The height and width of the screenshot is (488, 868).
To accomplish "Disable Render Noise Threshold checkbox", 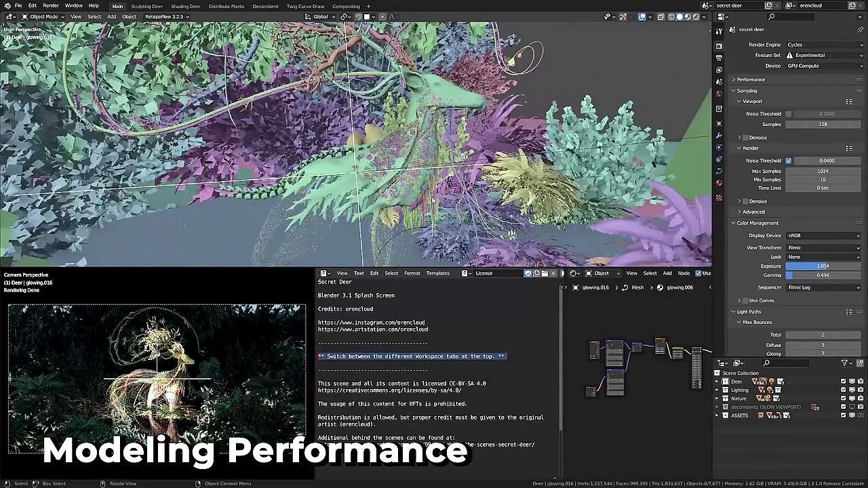I will [789, 161].
